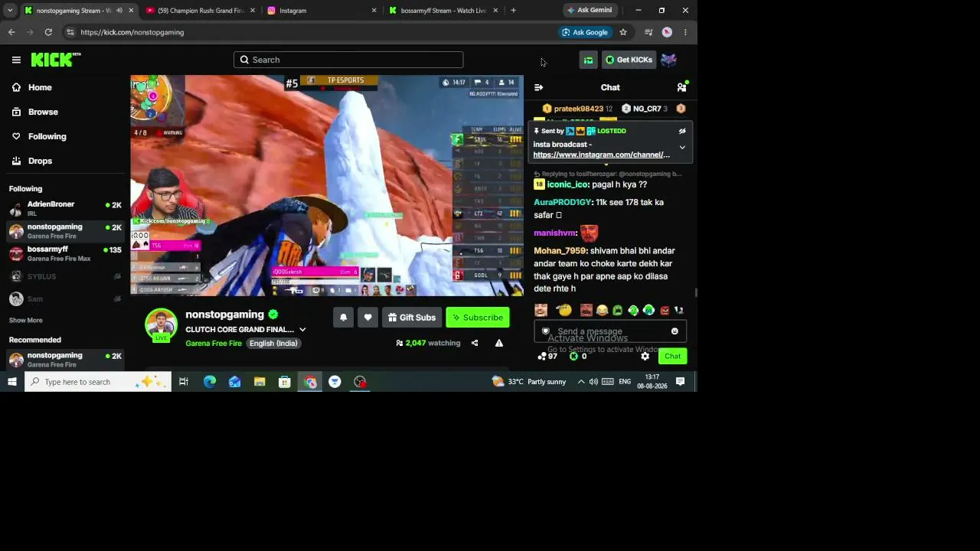980x551 pixels.
Task: Switch to the bossarmyff Stream tab
Action: (x=444, y=11)
